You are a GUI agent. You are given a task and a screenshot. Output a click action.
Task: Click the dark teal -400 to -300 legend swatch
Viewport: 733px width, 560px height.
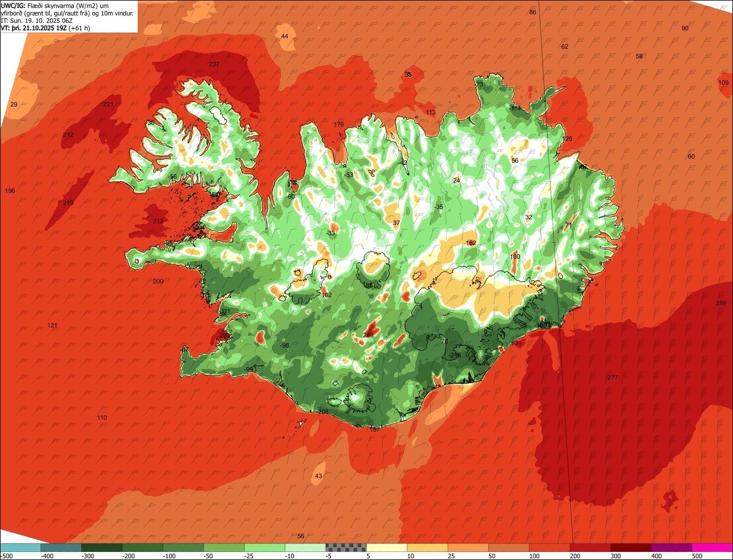tap(61, 547)
